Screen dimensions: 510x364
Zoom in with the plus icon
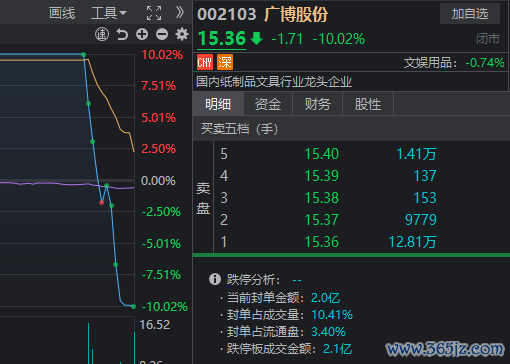[x=142, y=34]
